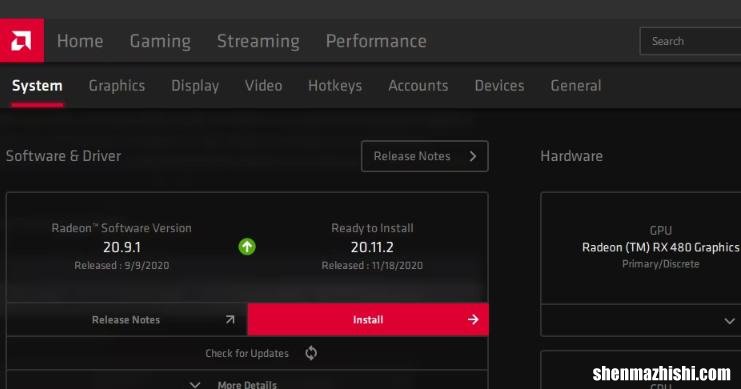Click the Primary/Discrete label
The width and height of the screenshot is (741, 389).
coord(660,264)
